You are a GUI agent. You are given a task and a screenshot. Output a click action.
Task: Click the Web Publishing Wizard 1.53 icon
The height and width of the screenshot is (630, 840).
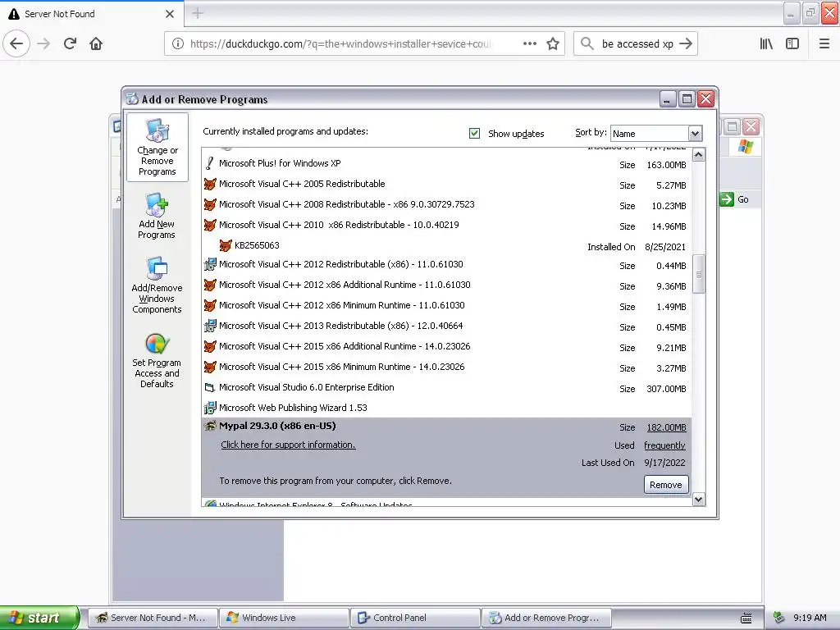[210, 408]
